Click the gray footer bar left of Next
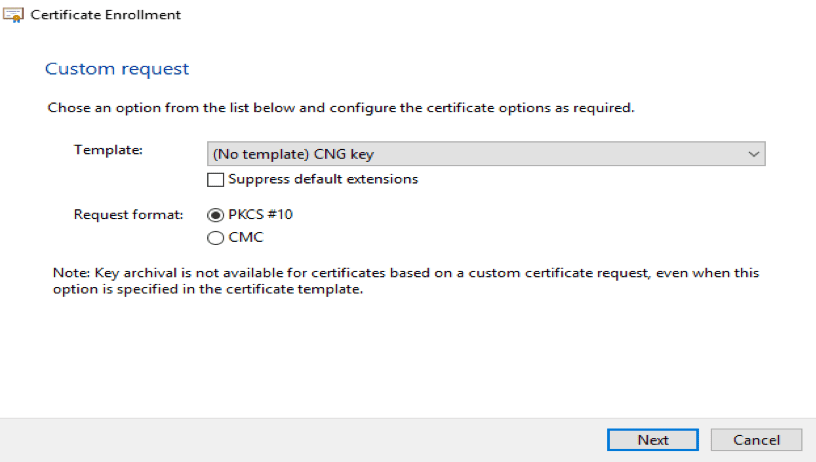The width and height of the screenshot is (816, 462). pos(300,440)
